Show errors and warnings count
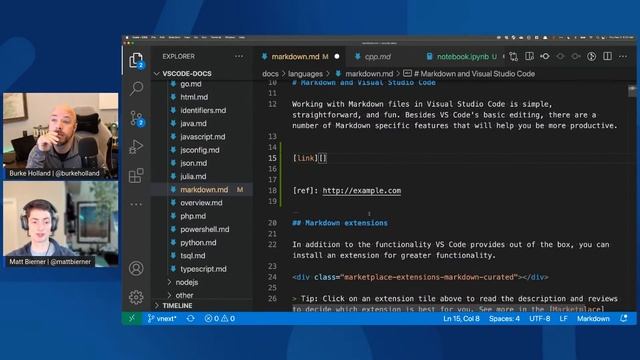640x360 pixels. pos(220,318)
